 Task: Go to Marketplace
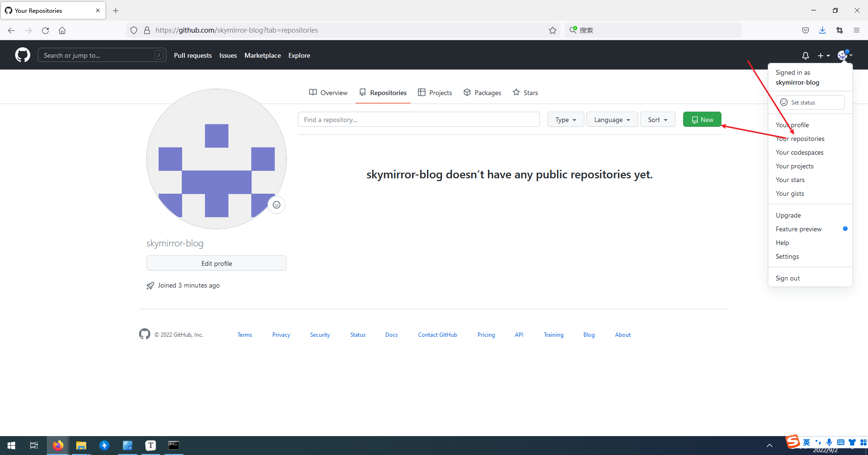click(x=262, y=55)
